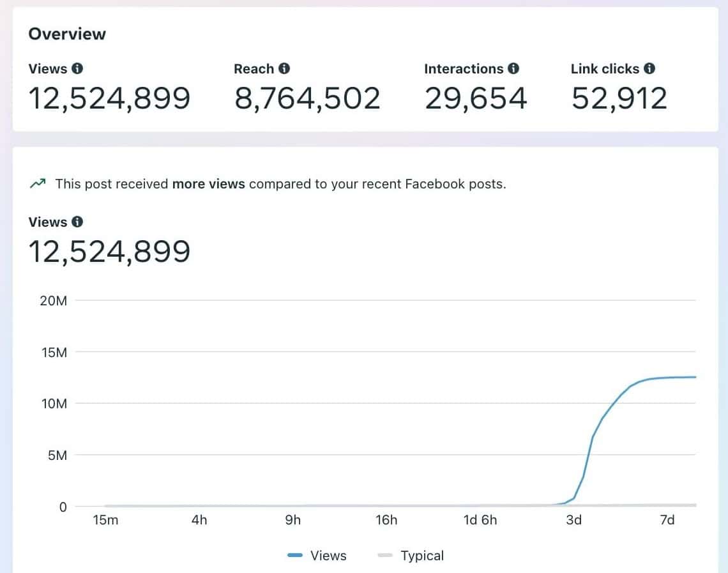The height and width of the screenshot is (573, 728).
Task: Select the Reach value 8,764,502
Action: pos(307,98)
